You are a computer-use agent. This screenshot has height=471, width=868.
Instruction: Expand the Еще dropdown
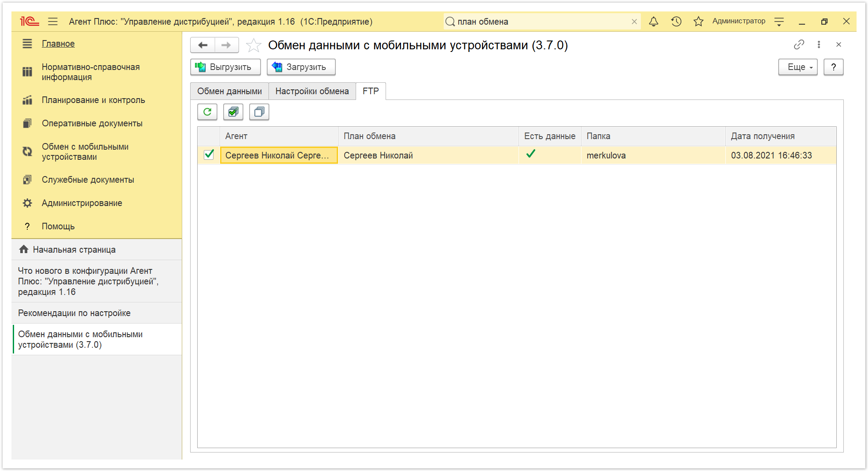click(798, 67)
